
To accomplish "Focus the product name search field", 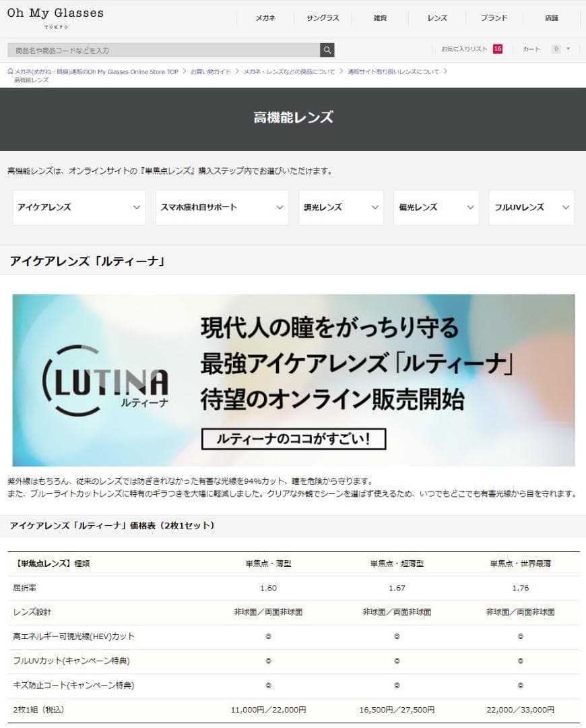I will (164, 50).
